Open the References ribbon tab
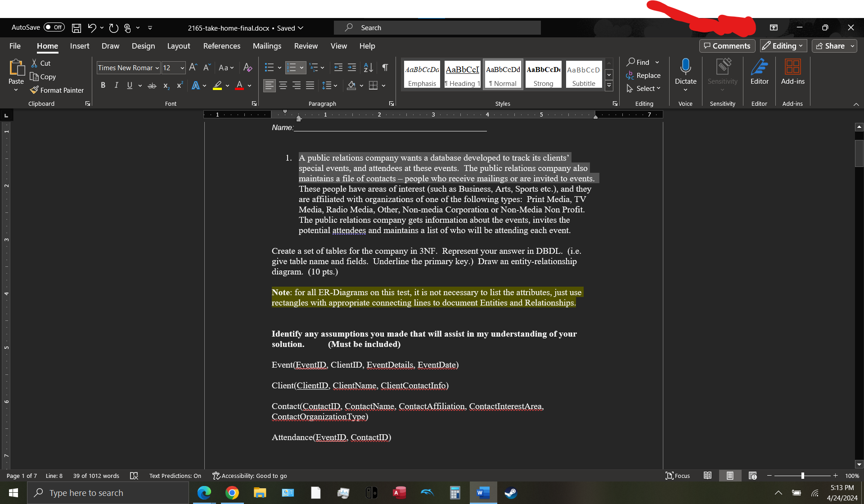Screen dimensions: 864x504 [221, 46]
